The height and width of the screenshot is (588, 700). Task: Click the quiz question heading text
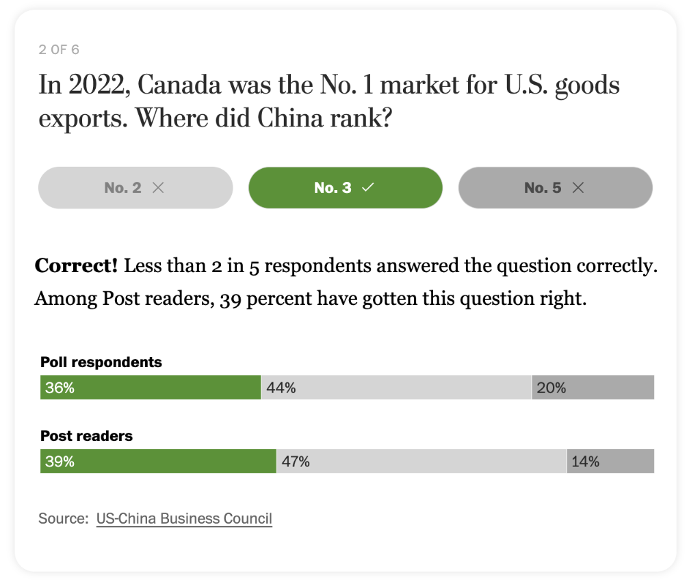[x=329, y=102]
